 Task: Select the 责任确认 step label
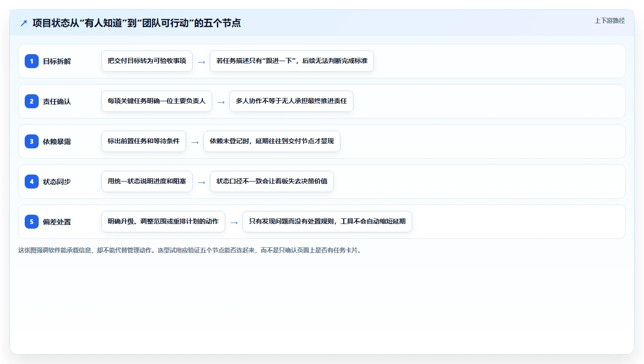(x=57, y=101)
